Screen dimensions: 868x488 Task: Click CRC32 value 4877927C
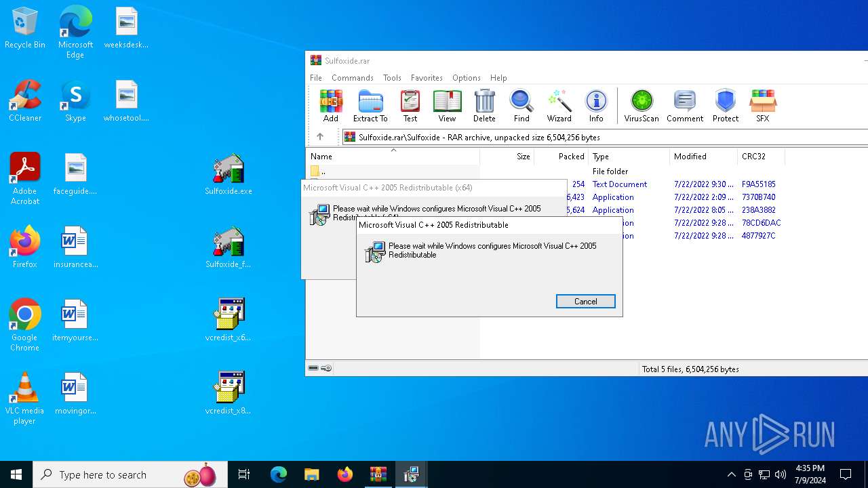[x=759, y=236]
